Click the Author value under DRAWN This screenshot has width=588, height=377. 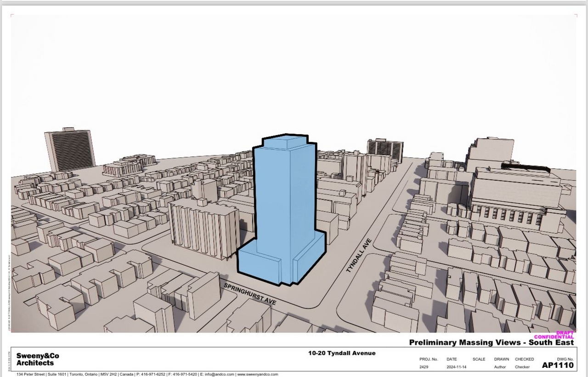[x=499, y=367]
